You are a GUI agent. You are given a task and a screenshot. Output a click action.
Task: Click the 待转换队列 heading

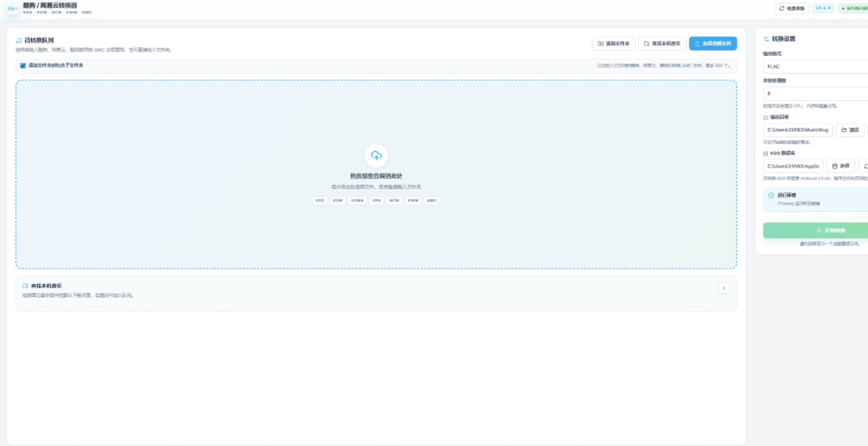click(x=39, y=41)
